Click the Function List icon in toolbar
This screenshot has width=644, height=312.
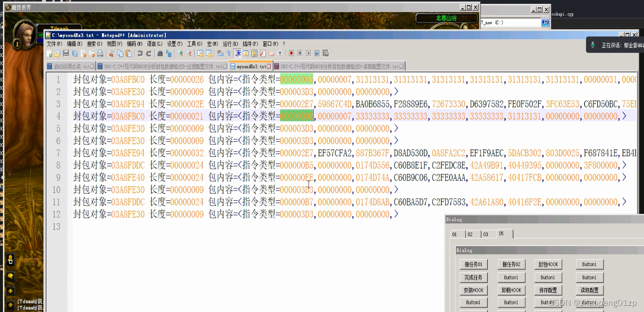pyautogui.click(x=263, y=53)
